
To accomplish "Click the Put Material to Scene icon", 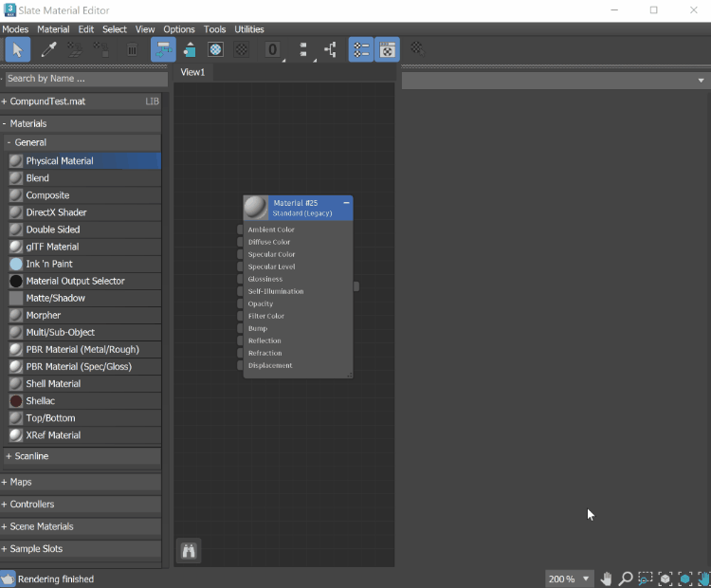I will coord(74,49).
